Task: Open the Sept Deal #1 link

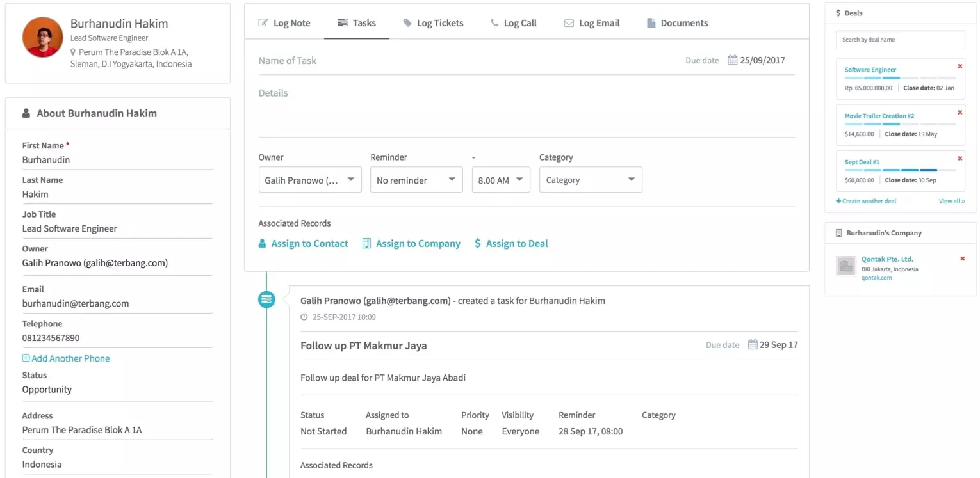Action: pos(862,162)
